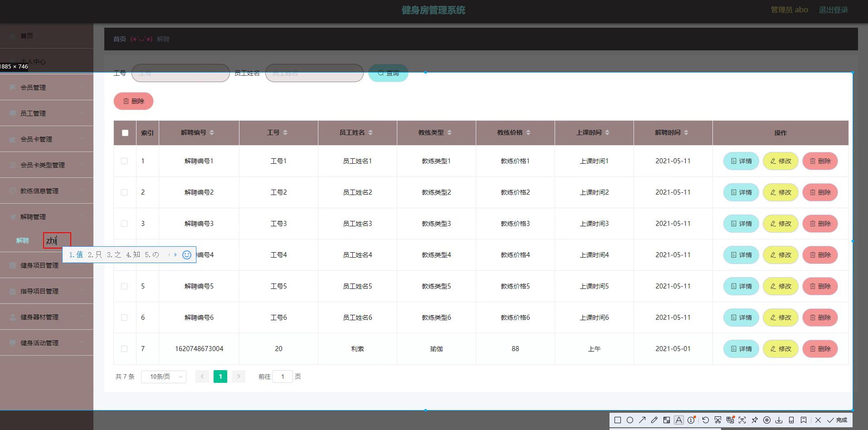Image resolution: width=868 pixels, height=430 pixels.
Task: Open the 10条/页 page size dropdown
Action: (x=164, y=377)
